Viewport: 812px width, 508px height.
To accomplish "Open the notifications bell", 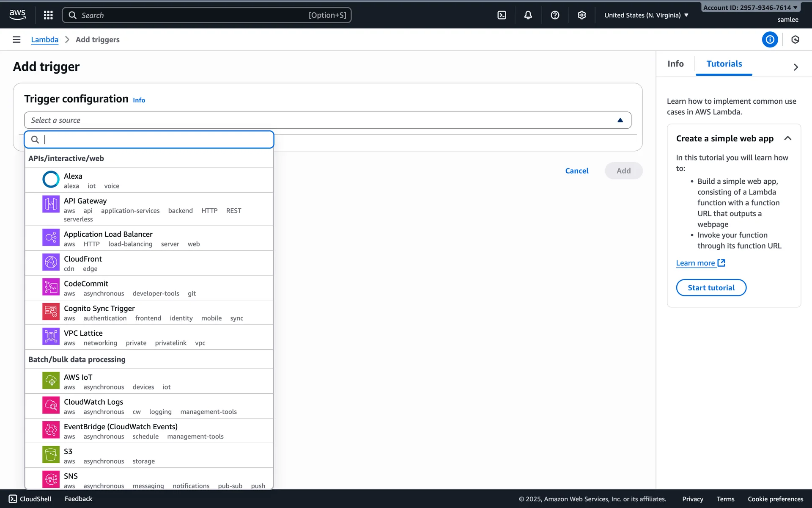I will click(528, 15).
